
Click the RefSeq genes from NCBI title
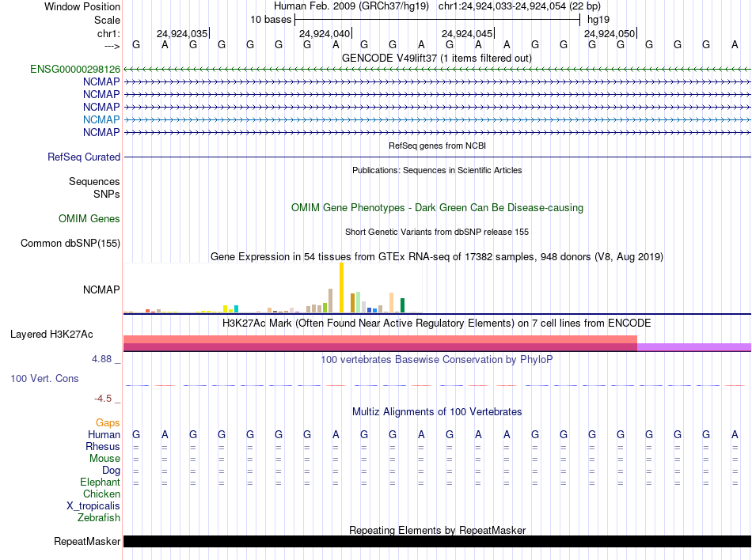(438, 146)
